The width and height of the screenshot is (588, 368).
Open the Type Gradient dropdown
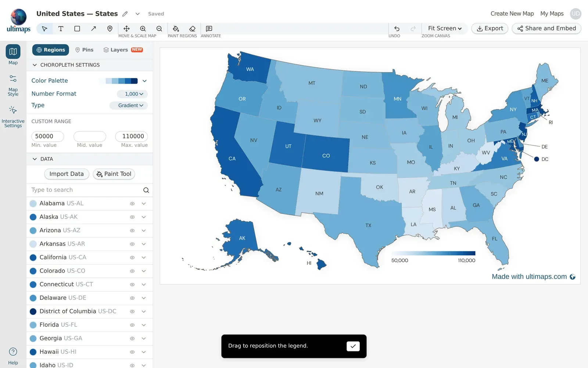129,105
